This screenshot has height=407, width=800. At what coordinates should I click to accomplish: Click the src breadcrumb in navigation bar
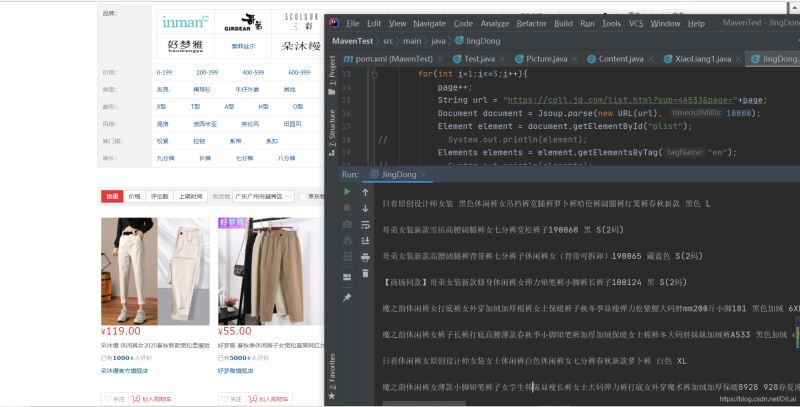[388, 41]
